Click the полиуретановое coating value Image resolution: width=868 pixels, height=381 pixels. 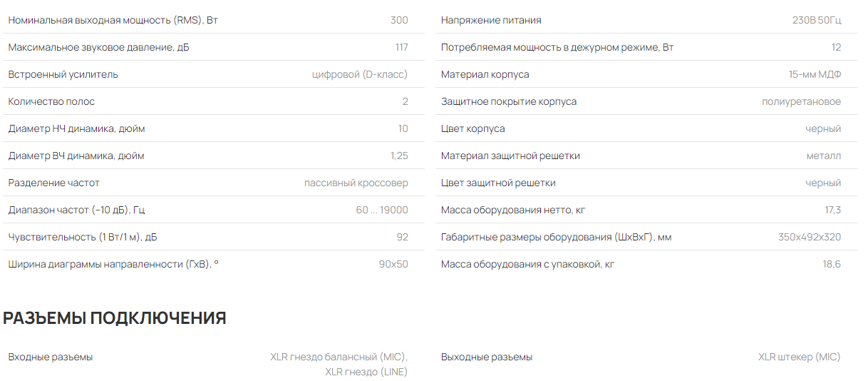pos(801,101)
